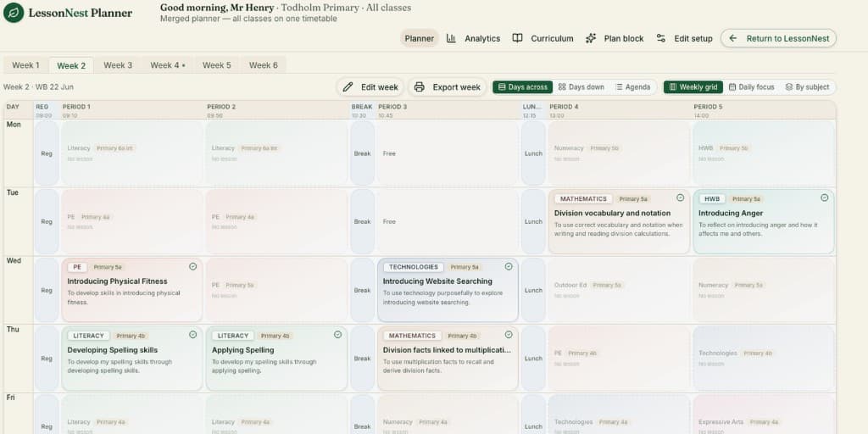Click the circle icon on Applying Spelling card
The width and height of the screenshot is (868, 434).
[337, 334]
